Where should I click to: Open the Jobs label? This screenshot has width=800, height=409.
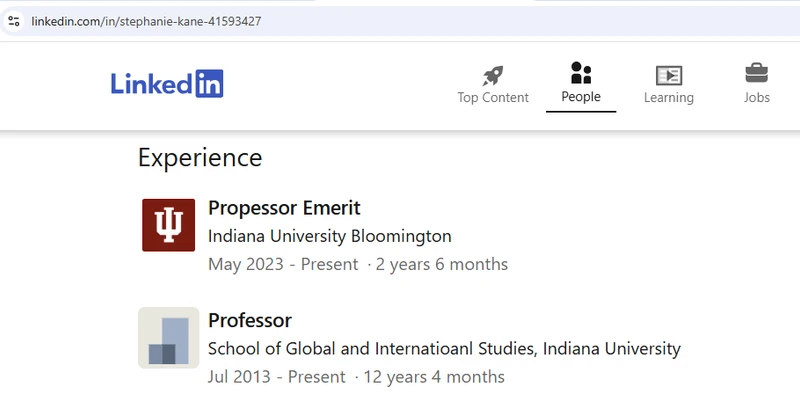pyautogui.click(x=757, y=97)
